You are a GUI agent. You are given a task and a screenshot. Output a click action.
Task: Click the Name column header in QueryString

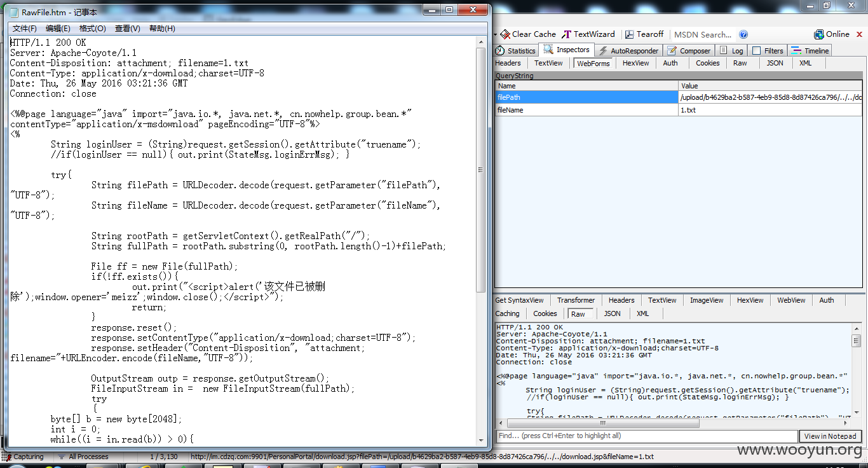click(587, 86)
